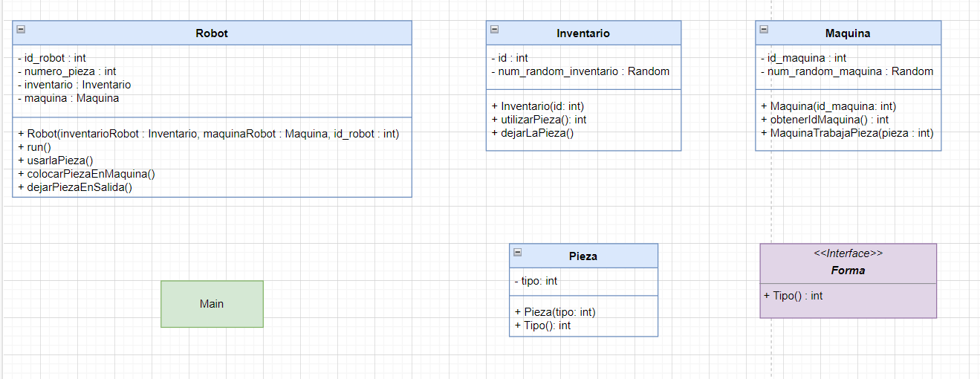
Task: Select '+ utilizarPieza(): int' method
Action: 539,120
